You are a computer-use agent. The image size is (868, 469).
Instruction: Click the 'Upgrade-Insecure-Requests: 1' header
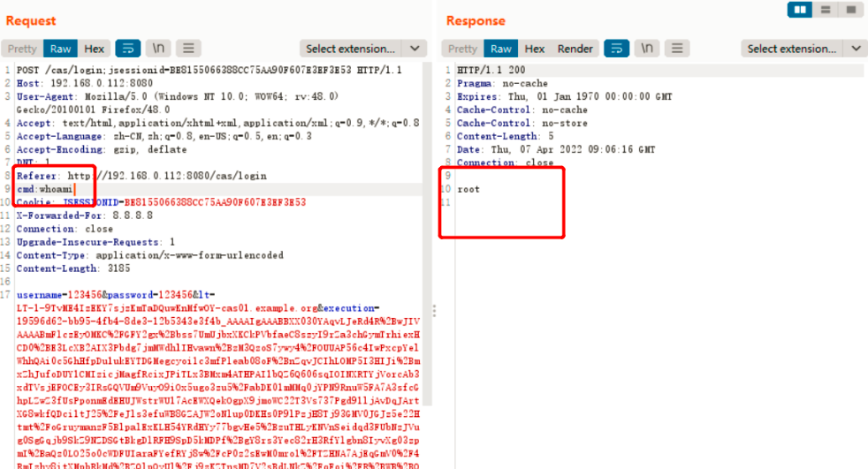click(x=95, y=242)
